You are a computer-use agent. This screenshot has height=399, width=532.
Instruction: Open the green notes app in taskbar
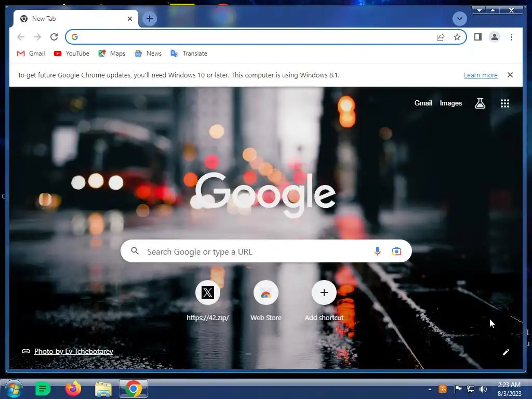(43, 389)
